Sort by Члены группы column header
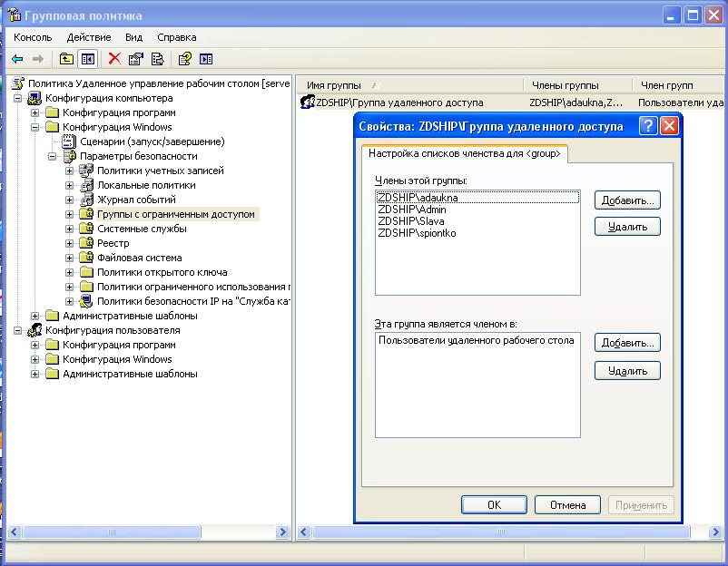 point(578,85)
